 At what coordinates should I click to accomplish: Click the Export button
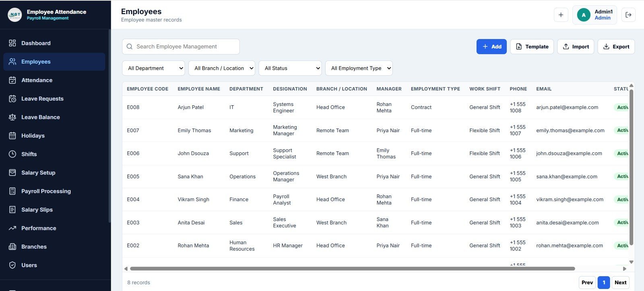616,47
